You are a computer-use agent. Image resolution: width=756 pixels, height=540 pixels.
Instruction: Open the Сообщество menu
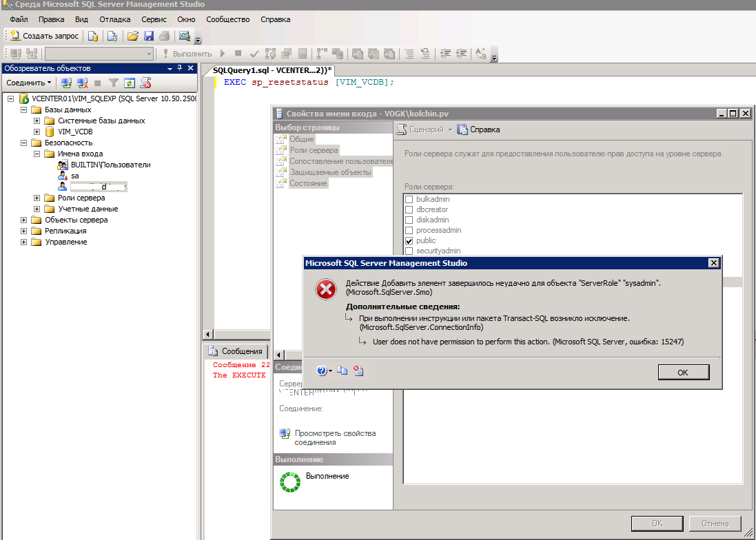point(228,19)
